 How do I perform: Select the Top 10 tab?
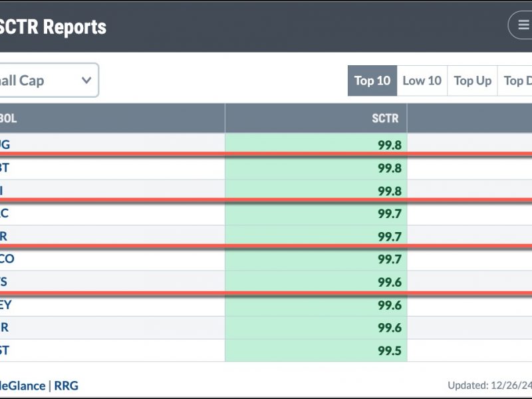point(372,80)
